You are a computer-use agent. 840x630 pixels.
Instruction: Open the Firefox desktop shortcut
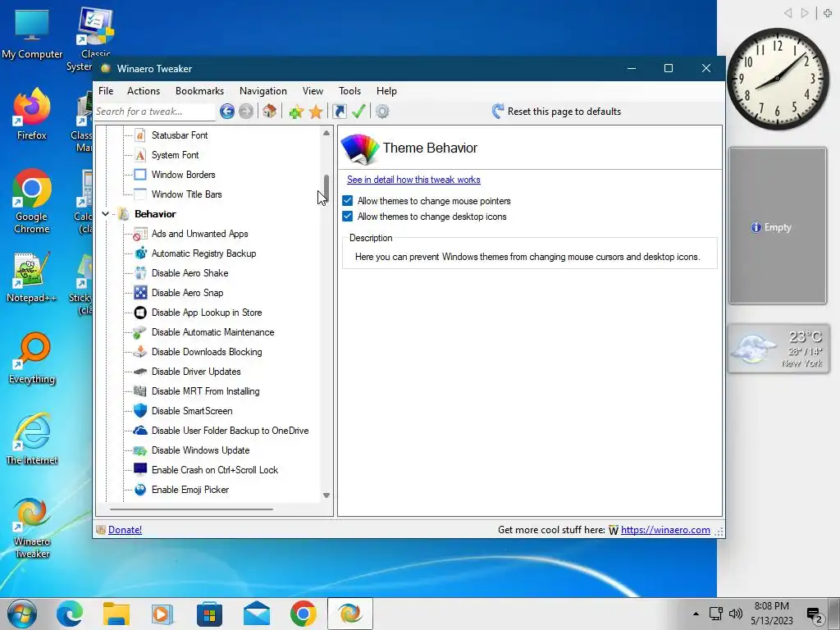pyautogui.click(x=32, y=115)
